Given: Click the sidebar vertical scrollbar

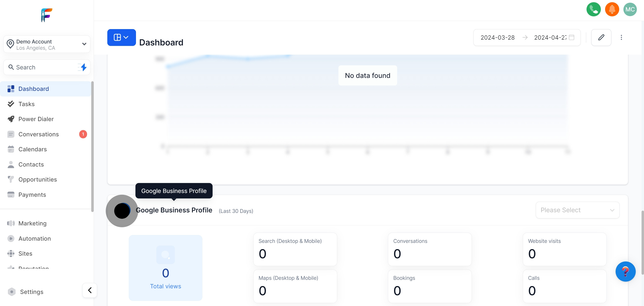Looking at the screenshot, I should click(93, 146).
